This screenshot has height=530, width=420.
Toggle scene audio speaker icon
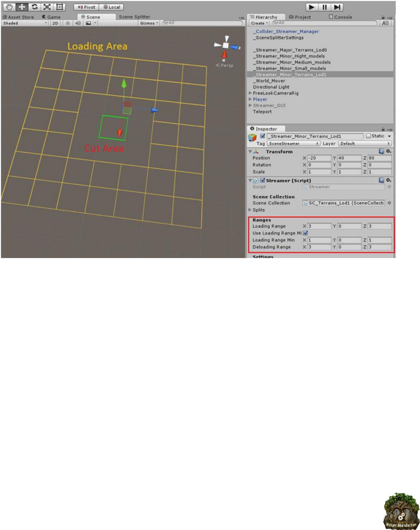78,23
